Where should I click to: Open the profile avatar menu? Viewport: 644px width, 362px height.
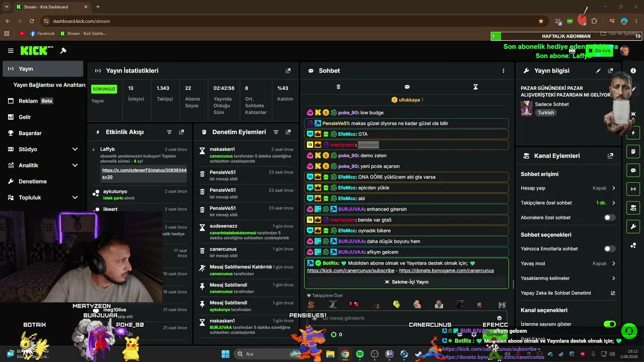(625, 51)
